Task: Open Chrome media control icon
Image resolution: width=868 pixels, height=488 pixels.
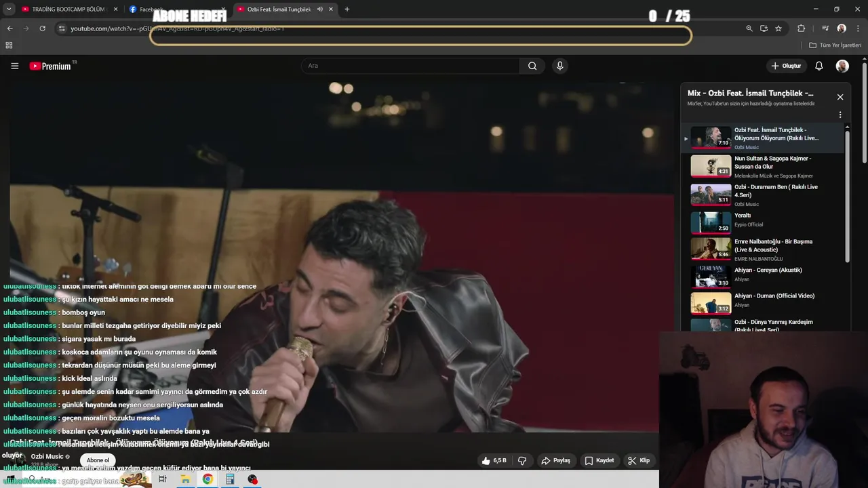Action: (x=825, y=28)
